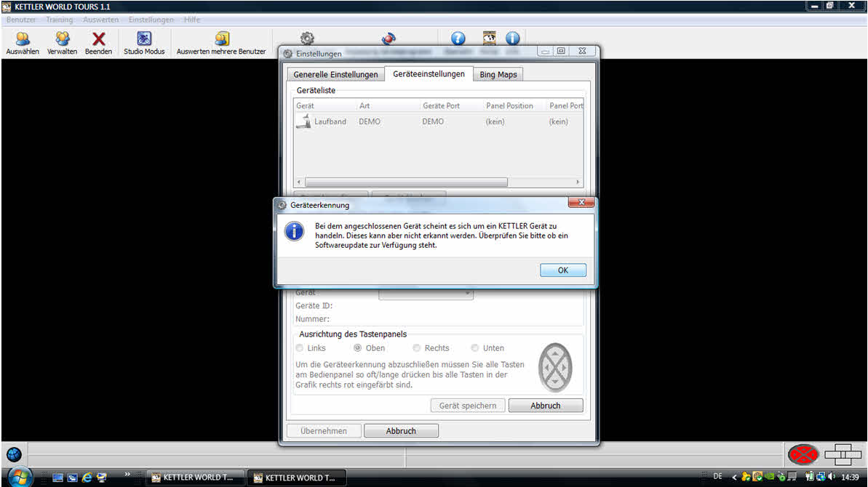
Task: Click the Auswählen user icon
Action: 23,39
